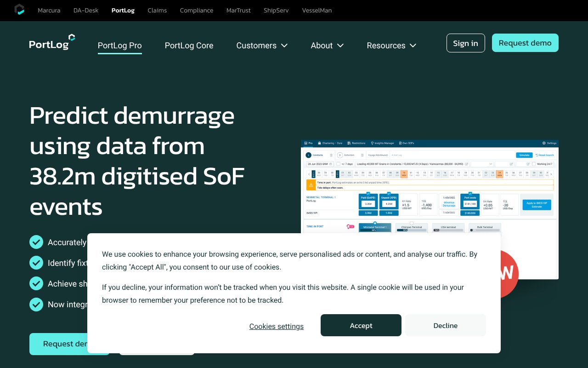Uncheck the Paid (EstPD) checkbox
This screenshot has height=368, width=588.
click(x=368, y=194)
